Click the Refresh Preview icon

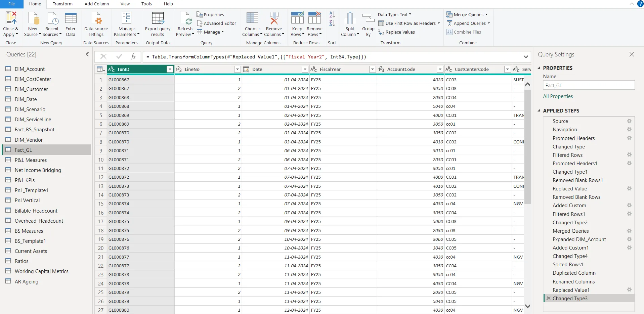(185, 18)
